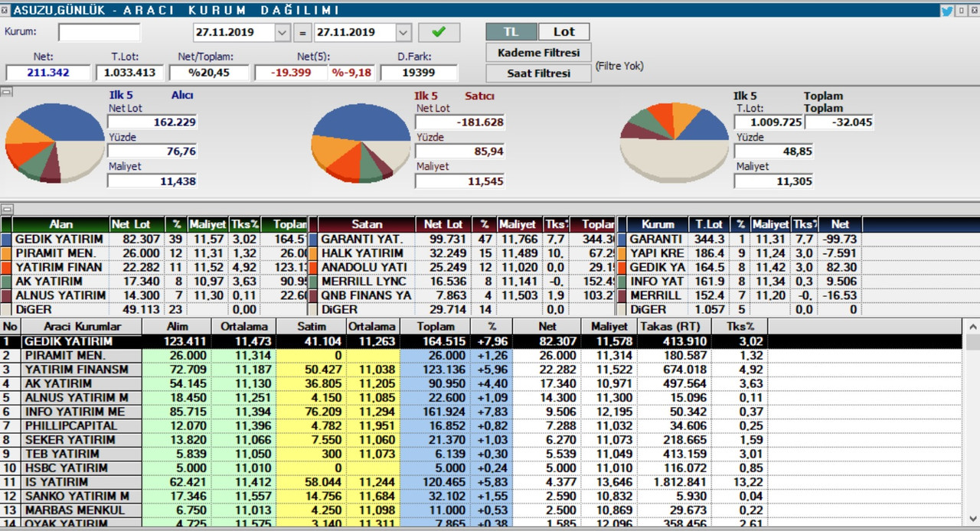The width and height of the screenshot is (980, 531).
Task: Select row 8 SEKER YATIRIM
Action: 482,440
